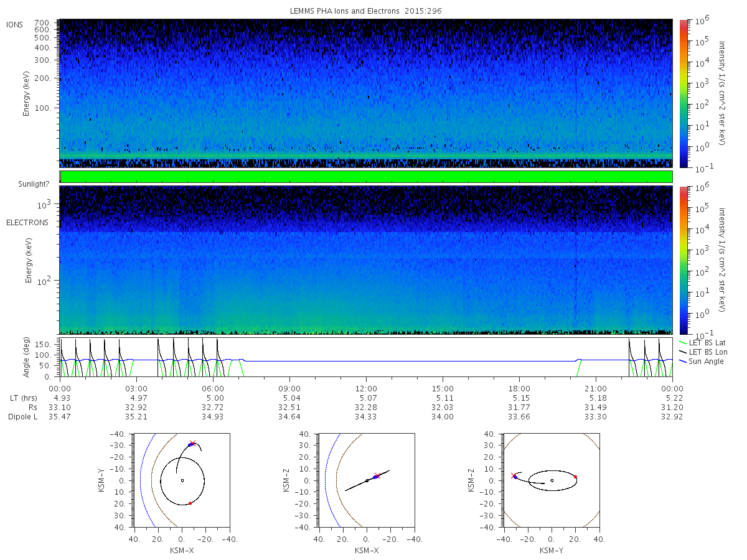
Task: Click the 12:00 time axis label
Action: tap(366, 388)
